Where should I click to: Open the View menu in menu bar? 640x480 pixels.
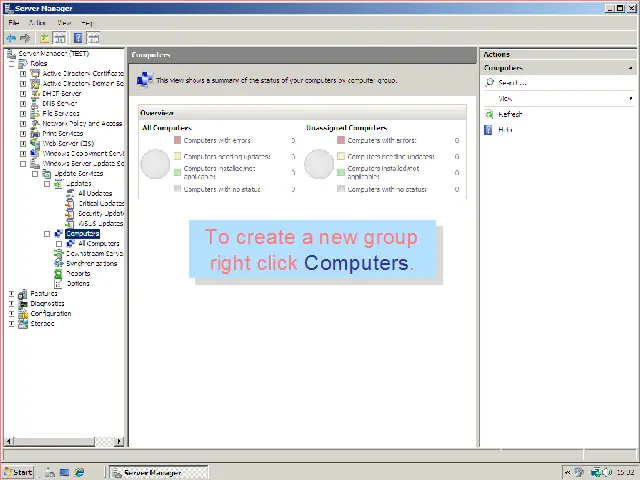64,23
